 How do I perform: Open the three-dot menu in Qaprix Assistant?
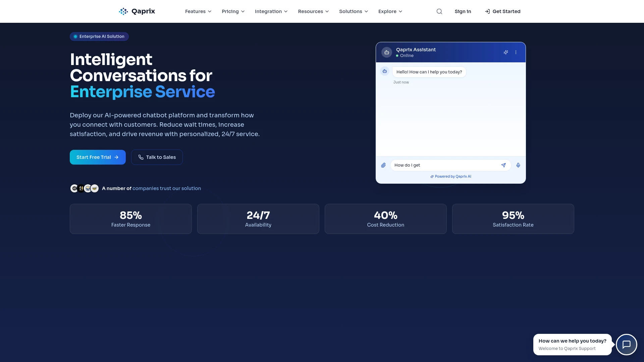tap(516, 52)
